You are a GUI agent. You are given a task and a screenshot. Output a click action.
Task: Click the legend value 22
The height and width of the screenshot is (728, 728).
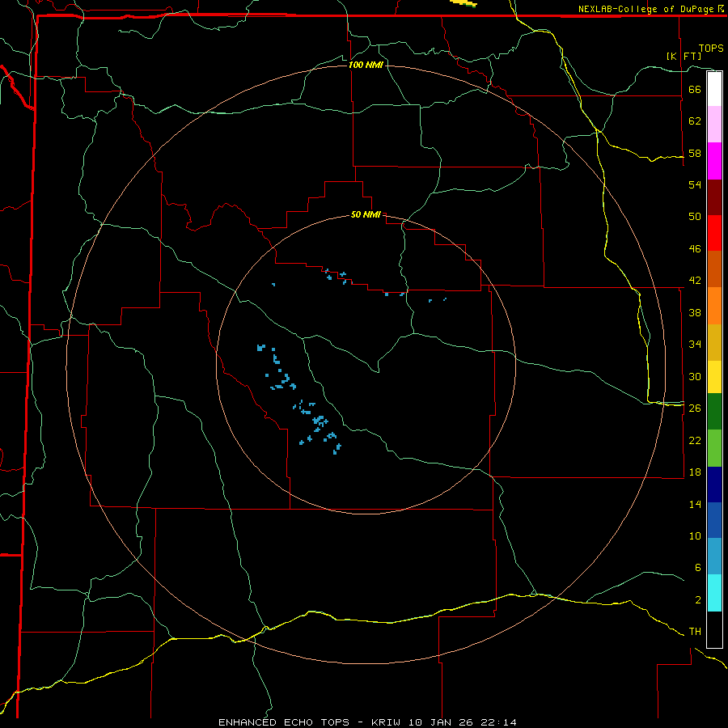[695, 440]
